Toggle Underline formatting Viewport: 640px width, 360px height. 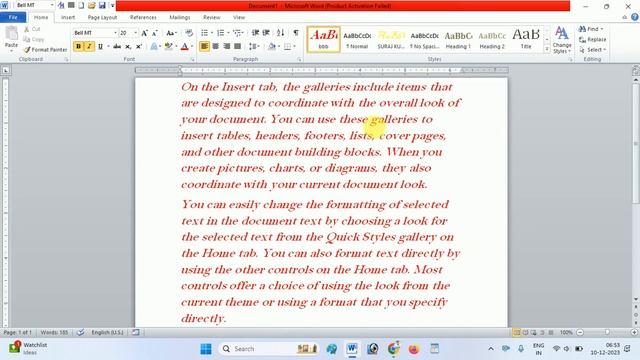[x=100, y=47]
